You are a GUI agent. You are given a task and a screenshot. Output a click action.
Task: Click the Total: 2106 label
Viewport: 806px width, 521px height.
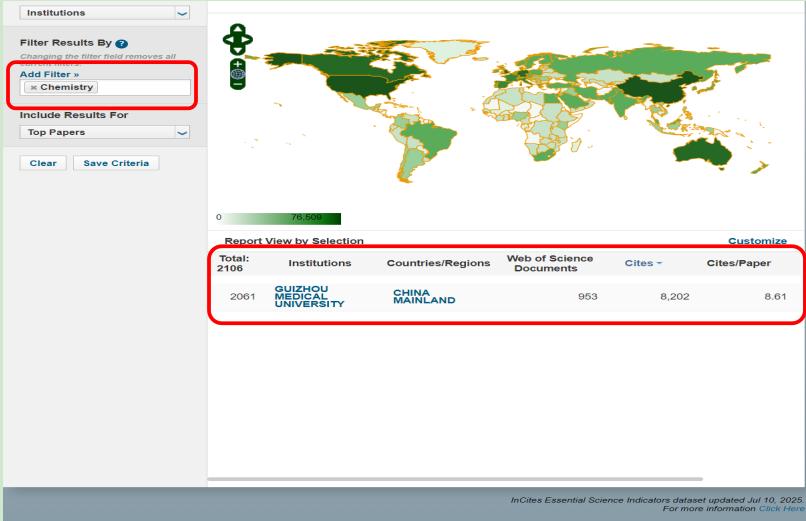pyautogui.click(x=234, y=263)
